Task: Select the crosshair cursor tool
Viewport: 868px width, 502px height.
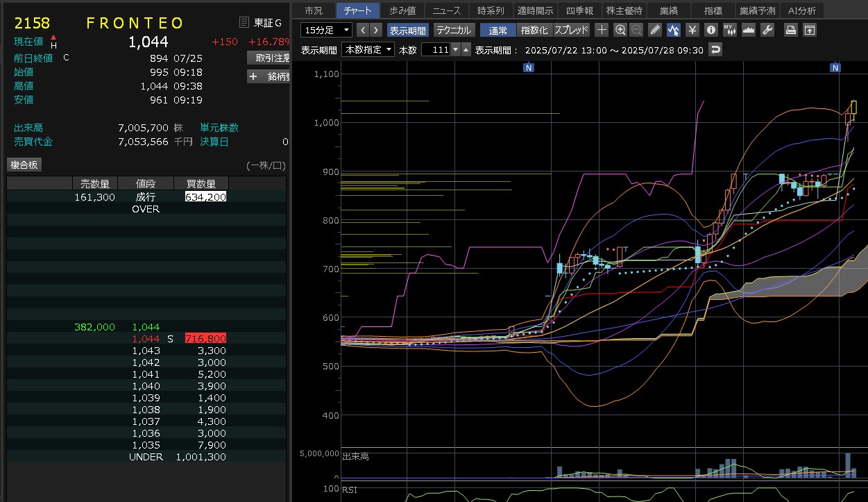Action: click(602, 30)
